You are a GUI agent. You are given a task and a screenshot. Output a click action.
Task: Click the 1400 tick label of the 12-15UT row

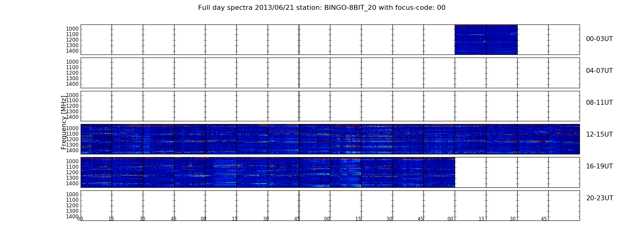point(72,150)
